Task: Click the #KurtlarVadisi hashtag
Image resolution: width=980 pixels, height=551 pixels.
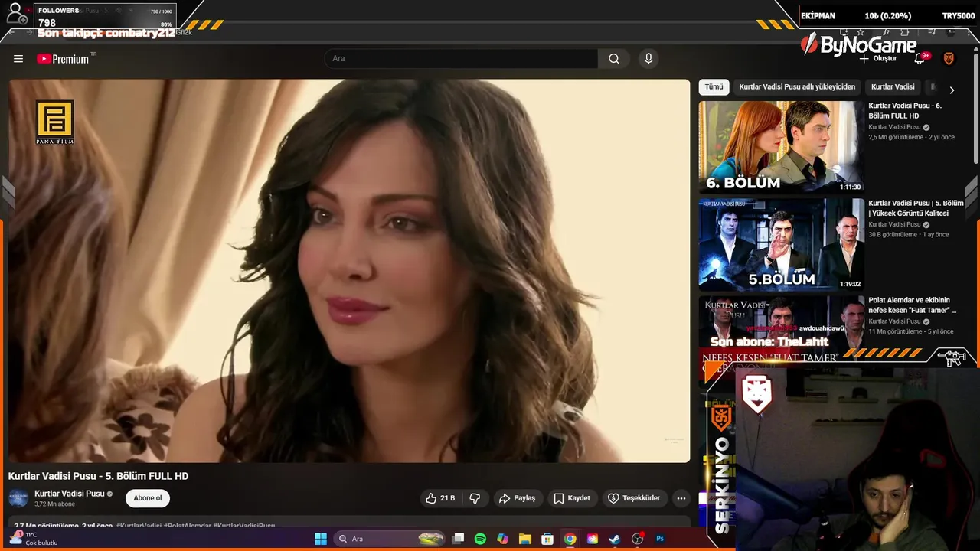Action: (x=139, y=526)
